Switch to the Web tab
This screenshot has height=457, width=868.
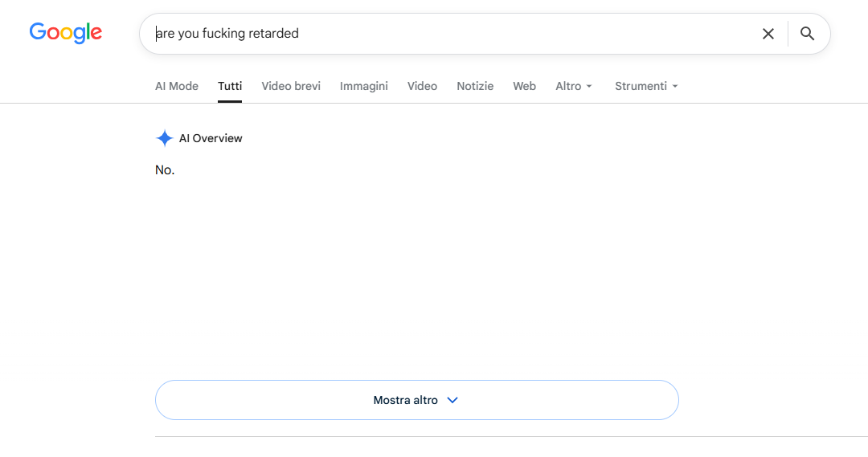pos(524,86)
